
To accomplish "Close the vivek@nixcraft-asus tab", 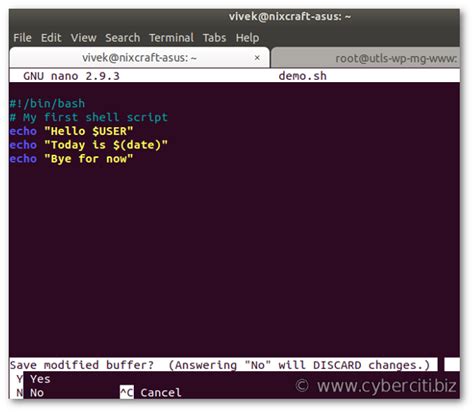I will pos(257,58).
